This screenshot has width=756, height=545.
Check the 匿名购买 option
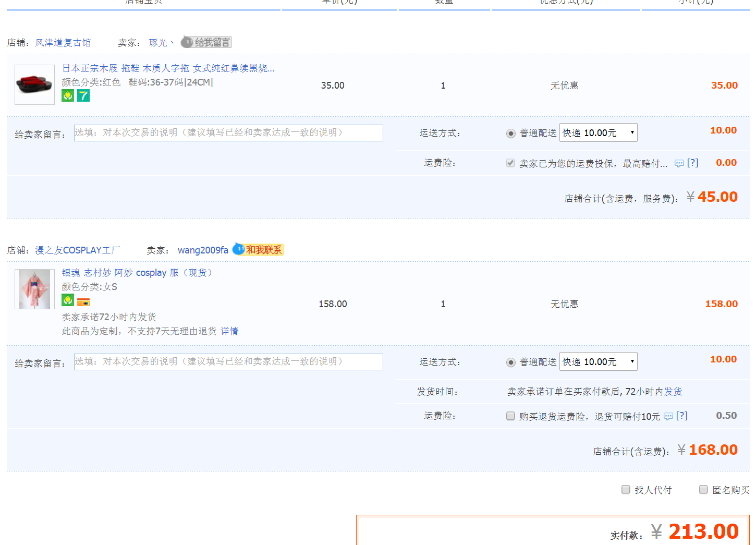click(x=703, y=489)
